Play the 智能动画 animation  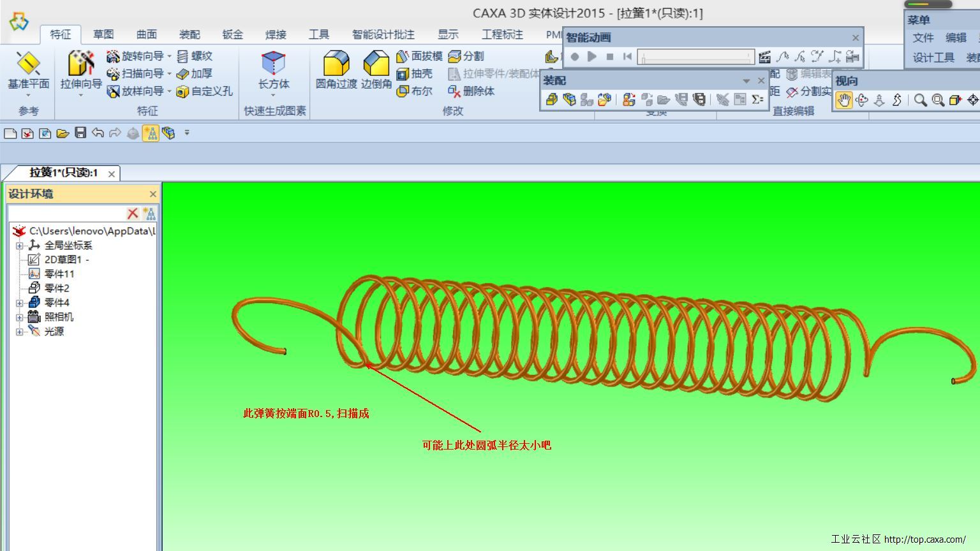click(592, 57)
